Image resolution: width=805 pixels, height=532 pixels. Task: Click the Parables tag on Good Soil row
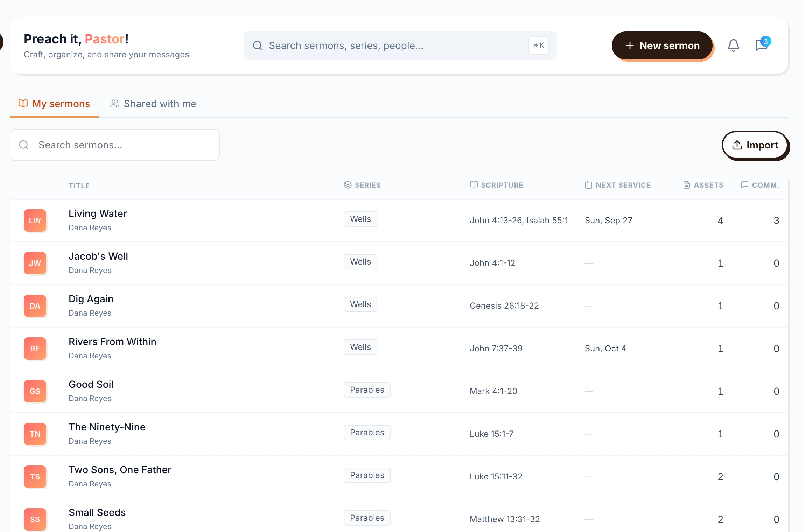coord(367,390)
